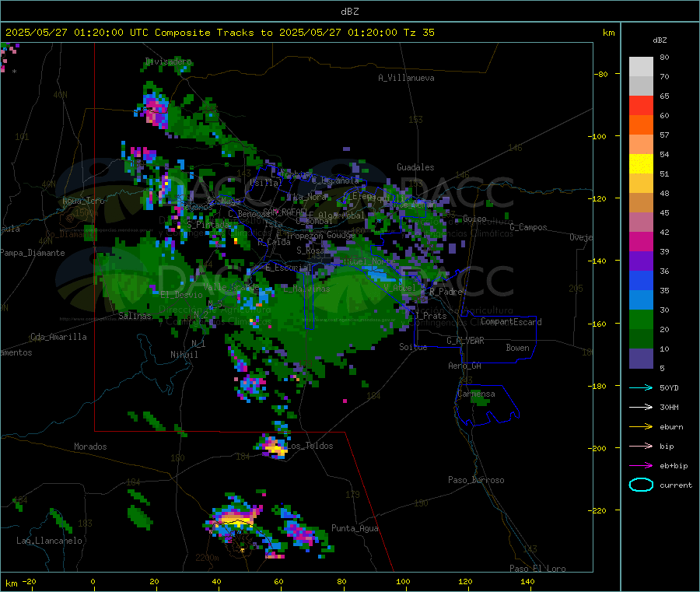Screen dimensions: 700x592
Task: Click the pink bip arrow in legend
Action: coord(641,446)
